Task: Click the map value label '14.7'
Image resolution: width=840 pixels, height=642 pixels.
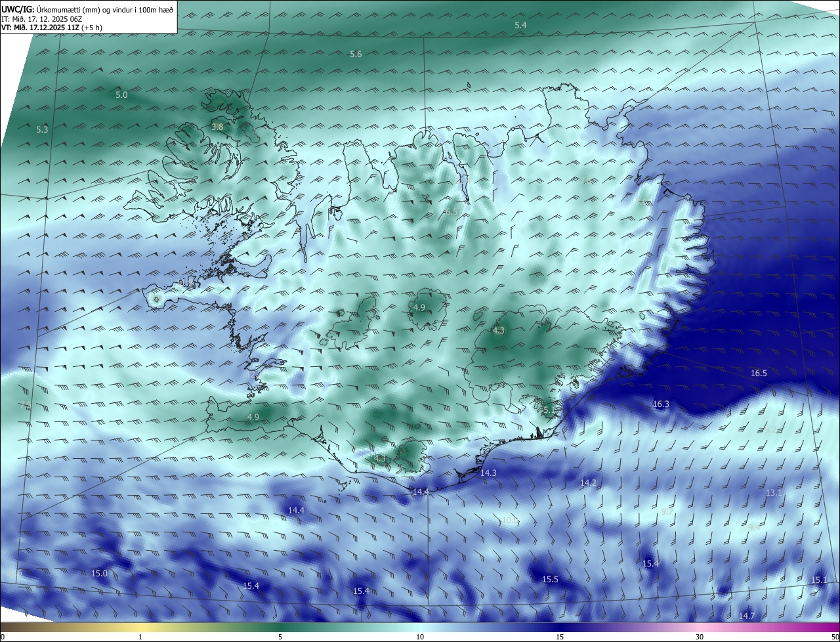Action: 747,616
